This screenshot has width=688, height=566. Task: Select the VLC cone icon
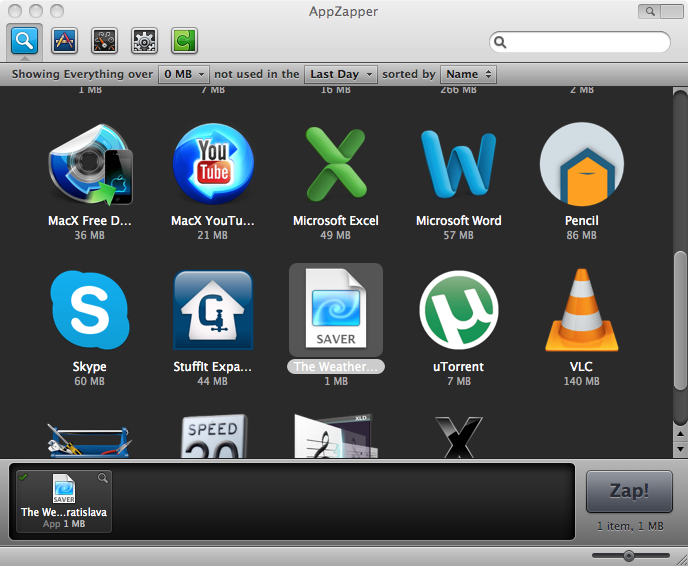click(581, 310)
